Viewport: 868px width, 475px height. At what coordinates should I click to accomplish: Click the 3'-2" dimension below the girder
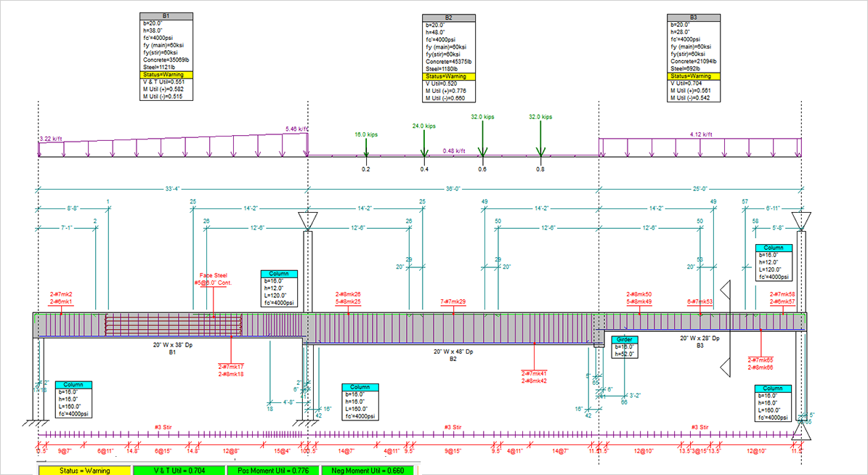(x=634, y=396)
